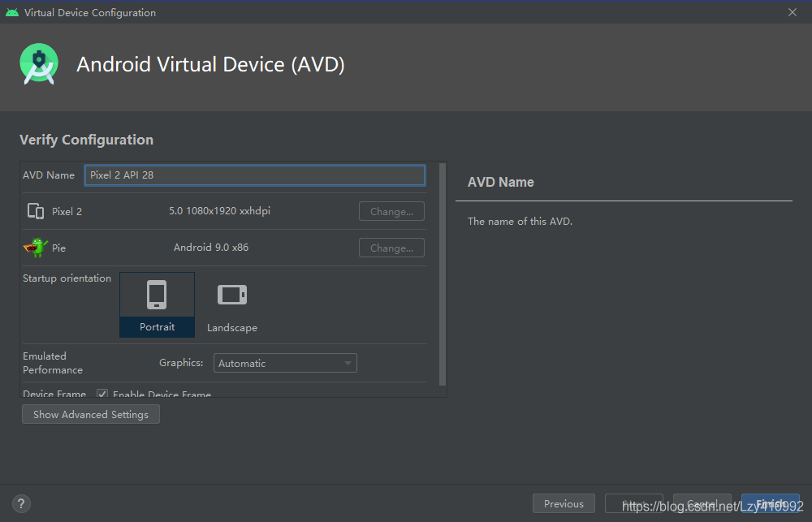
Task: Focus the AVD Name input field
Action: pos(255,175)
